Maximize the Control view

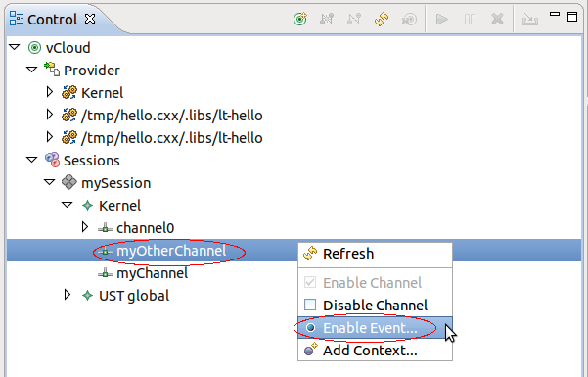point(572,17)
